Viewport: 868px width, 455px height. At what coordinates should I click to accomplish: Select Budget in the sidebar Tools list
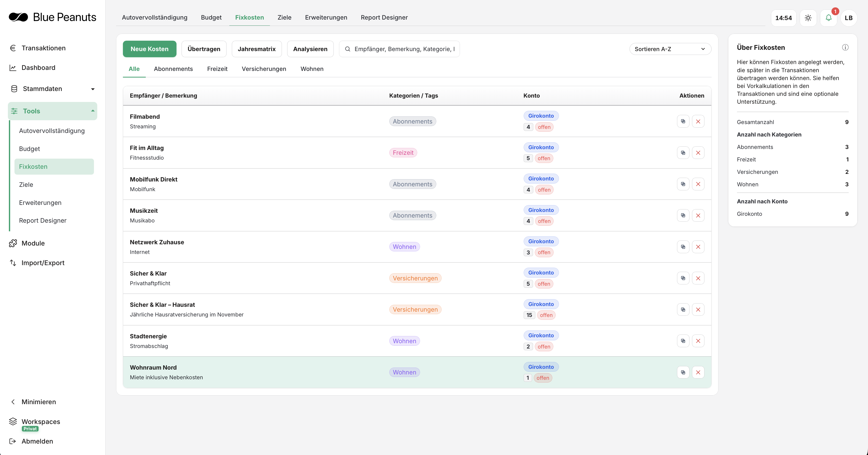click(30, 149)
